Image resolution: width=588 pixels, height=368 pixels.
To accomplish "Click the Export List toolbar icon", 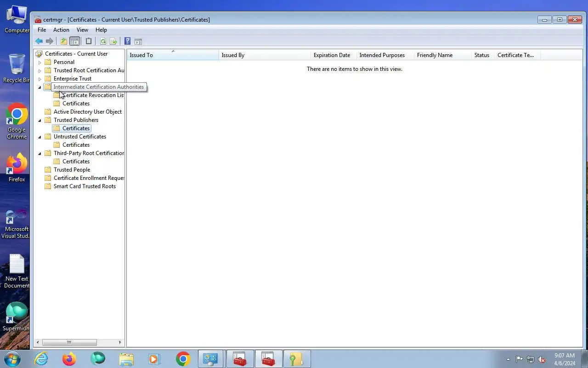I will pyautogui.click(x=113, y=41).
